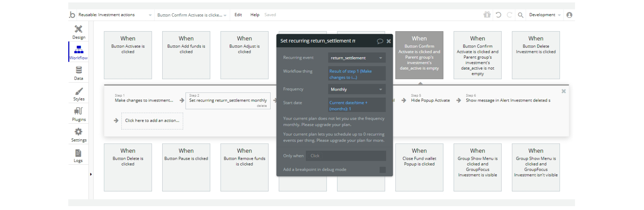Open the comment bubble in action popup
The height and width of the screenshot is (210, 644).
click(x=380, y=41)
